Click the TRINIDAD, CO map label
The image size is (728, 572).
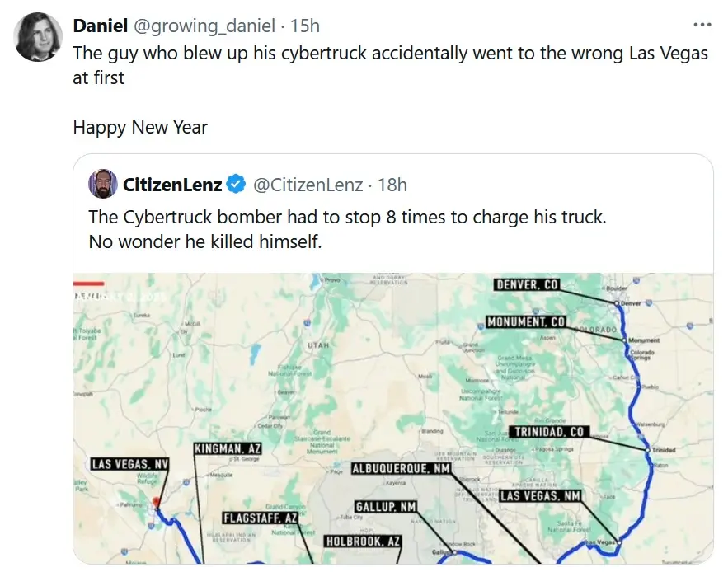[x=549, y=431]
